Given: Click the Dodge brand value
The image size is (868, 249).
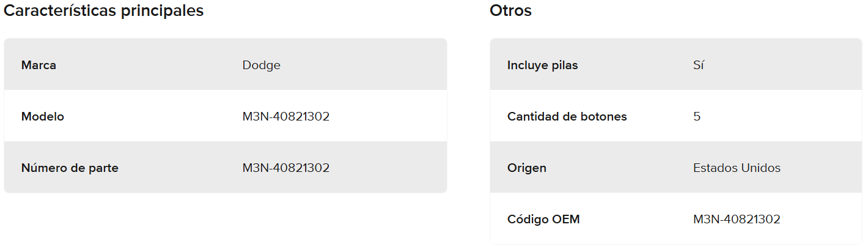Looking at the screenshot, I should tap(262, 65).
